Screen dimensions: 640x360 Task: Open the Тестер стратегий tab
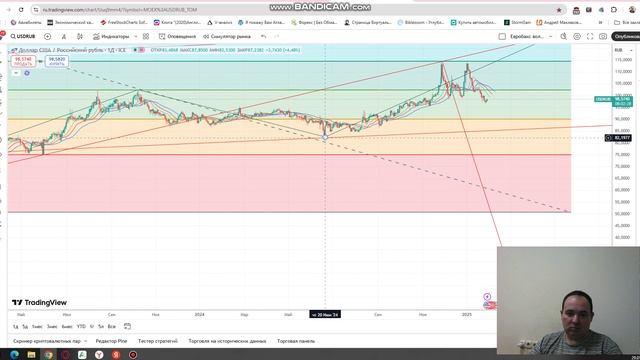(158, 341)
